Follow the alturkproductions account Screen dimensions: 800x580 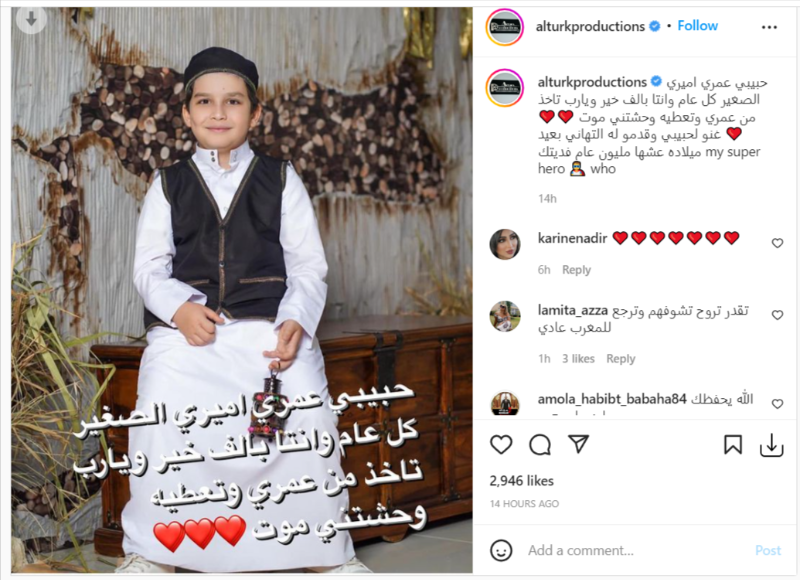click(x=697, y=26)
